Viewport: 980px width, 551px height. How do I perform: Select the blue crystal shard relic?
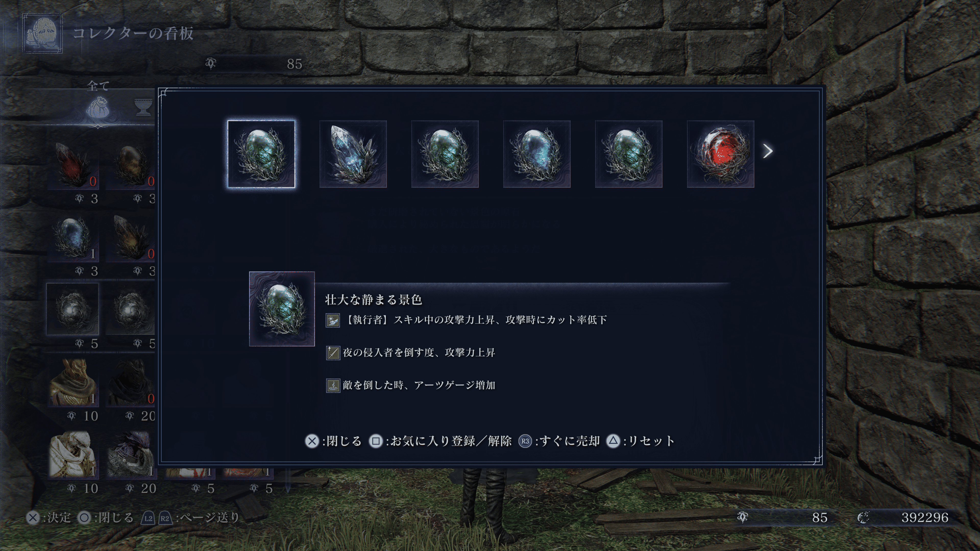coord(353,154)
